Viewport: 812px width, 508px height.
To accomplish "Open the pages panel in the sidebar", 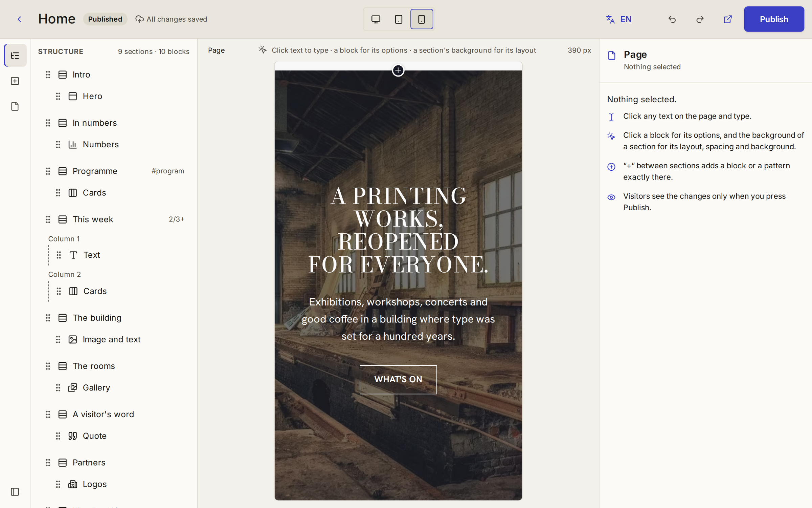I will point(15,106).
